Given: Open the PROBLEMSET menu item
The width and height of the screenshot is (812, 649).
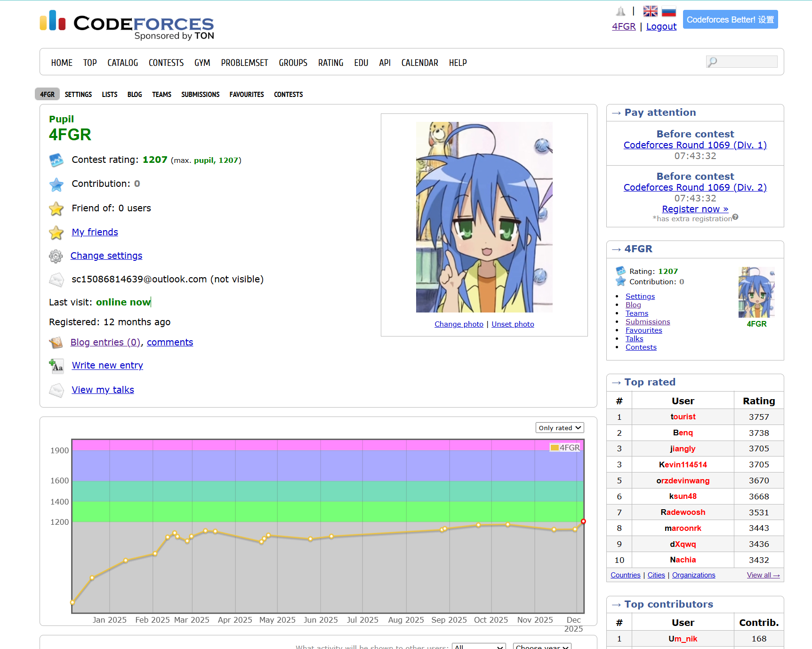Looking at the screenshot, I should 244,63.
